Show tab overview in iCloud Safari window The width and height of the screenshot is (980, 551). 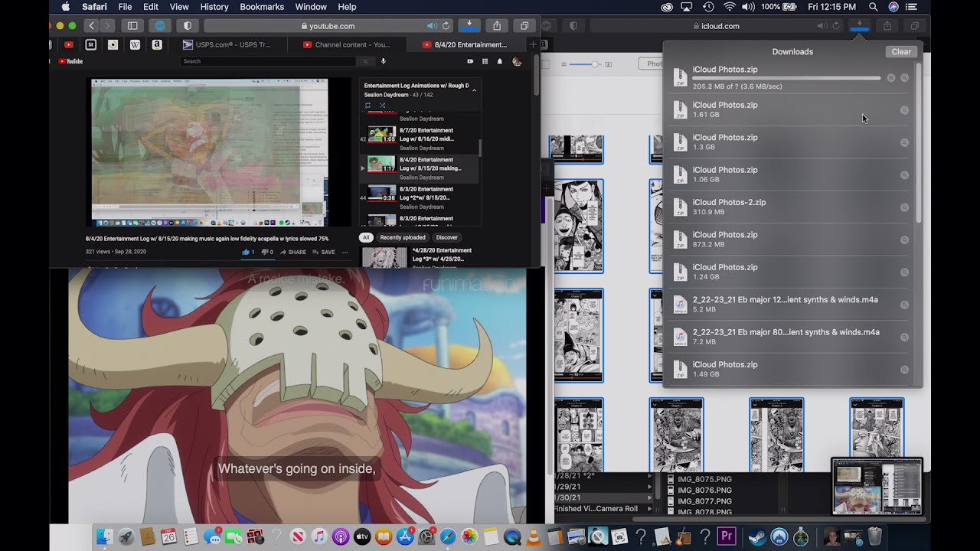914,26
